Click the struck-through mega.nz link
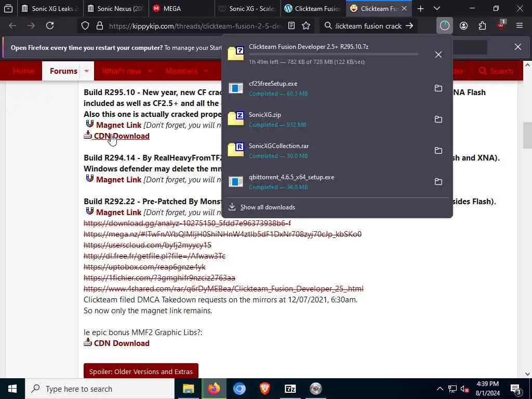The height and width of the screenshot is (399, 532). pos(222,234)
